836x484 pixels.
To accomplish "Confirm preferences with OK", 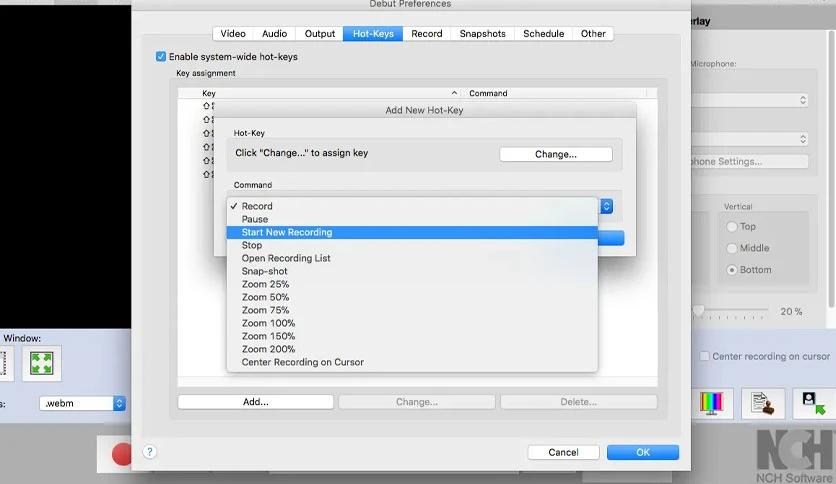I will tap(642, 452).
